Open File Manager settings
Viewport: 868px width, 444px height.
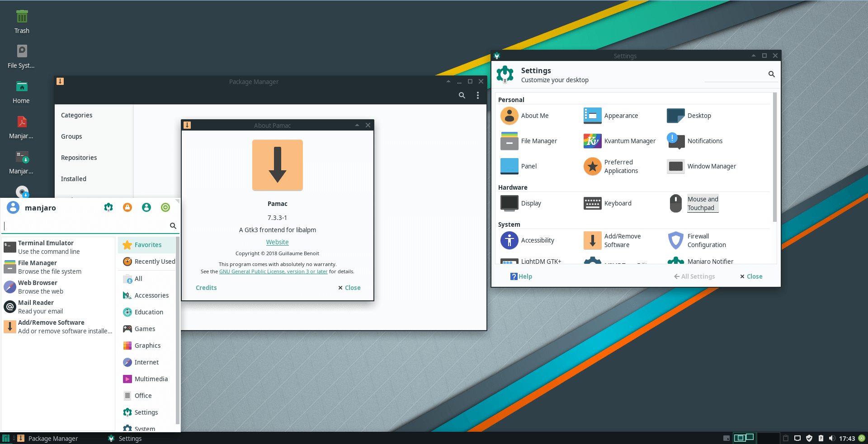(528, 141)
